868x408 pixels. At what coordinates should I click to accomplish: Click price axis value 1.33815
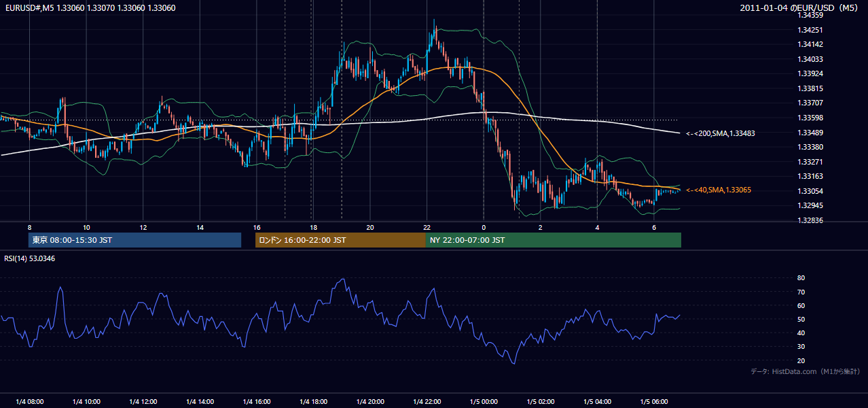(x=811, y=88)
